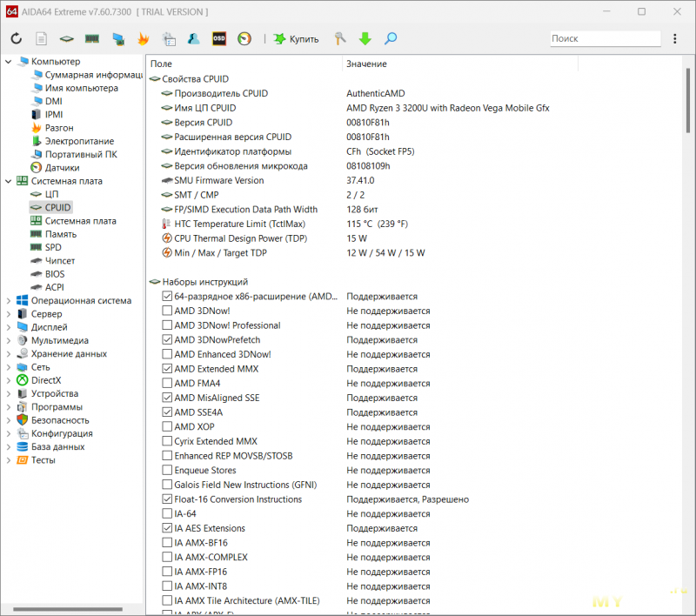Select the Операционная система Windows icon

[23, 300]
